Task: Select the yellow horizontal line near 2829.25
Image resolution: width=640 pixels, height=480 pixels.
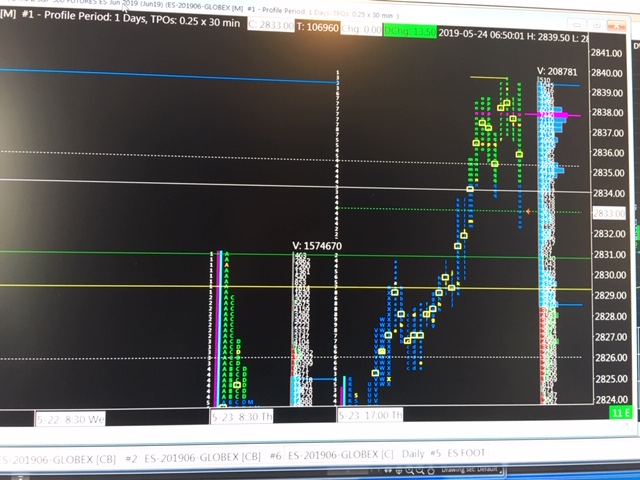Action: 296,287
